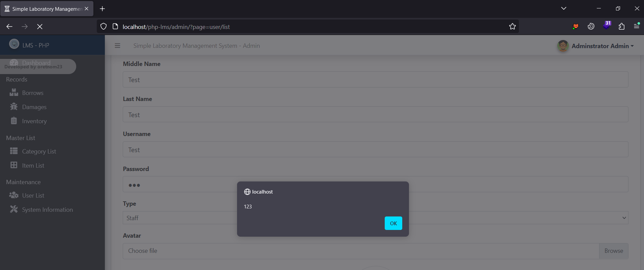Open a new browser tab
644x270 pixels.
click(103, 9)
